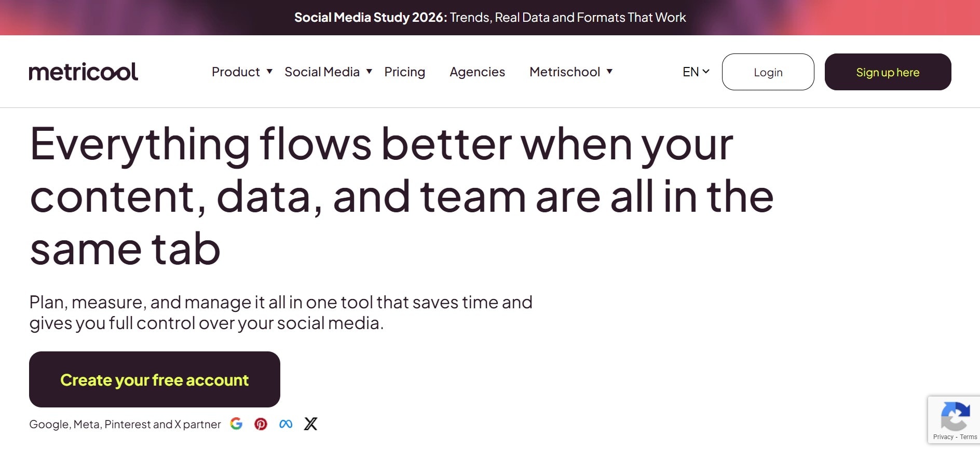Click the Sign up here button
The image size is (980, 450).
pos(888,72)
